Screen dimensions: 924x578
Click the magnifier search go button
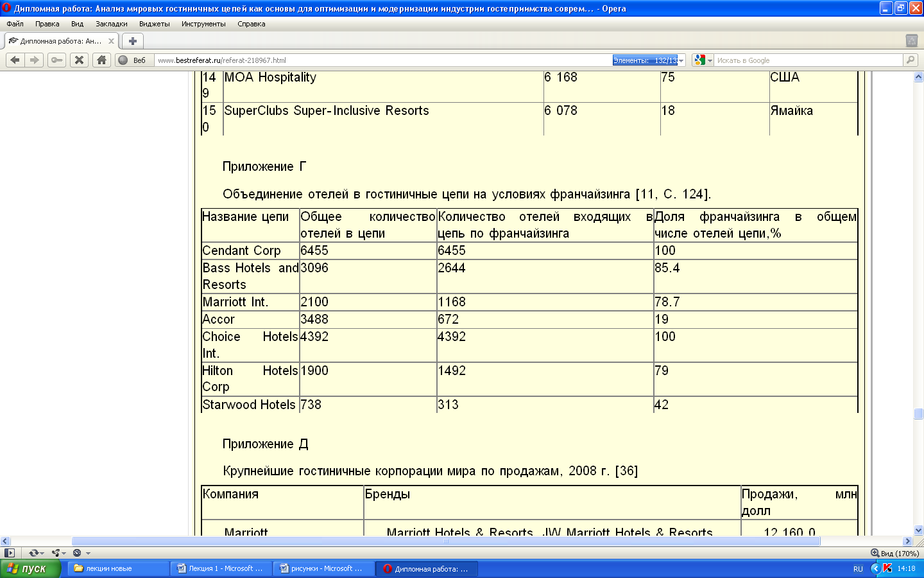pyautogui.click(x=910, y=60)
